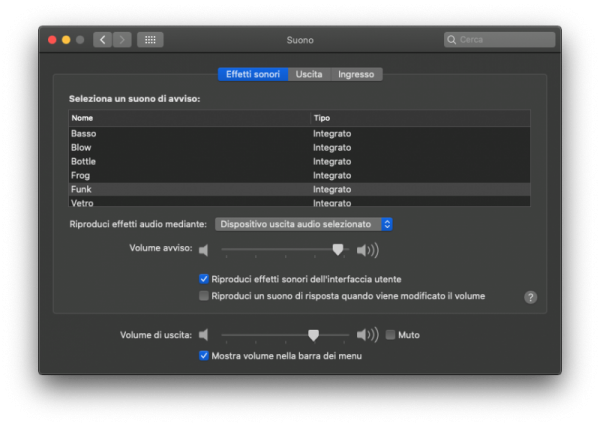Select the Vetro alert sound

click(300, 202)
